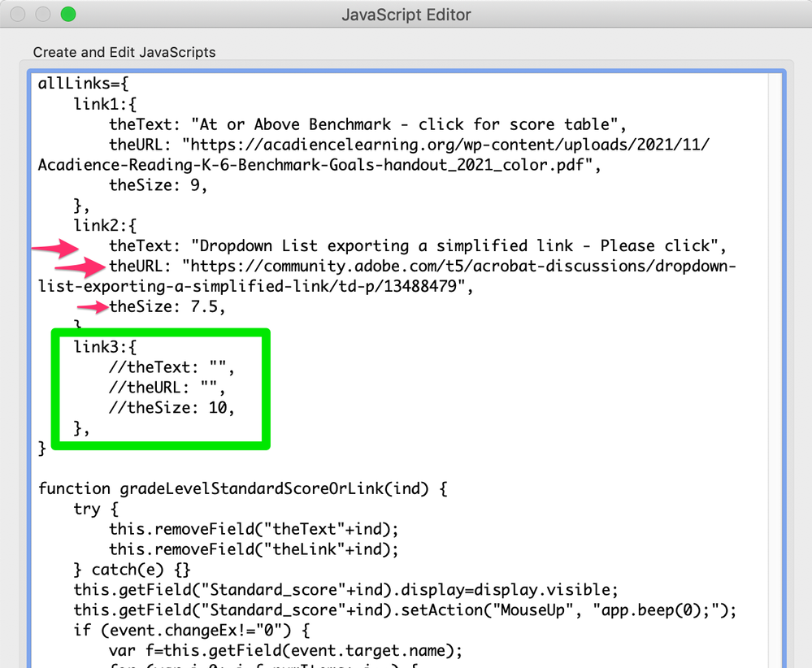Click inside the green box highlighting link3

[160, 388]
